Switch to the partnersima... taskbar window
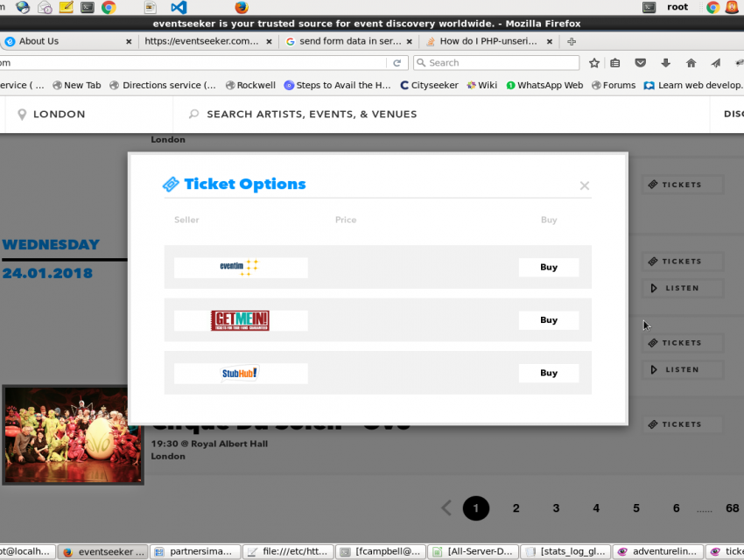744x560 pixels. coord(195,552)
